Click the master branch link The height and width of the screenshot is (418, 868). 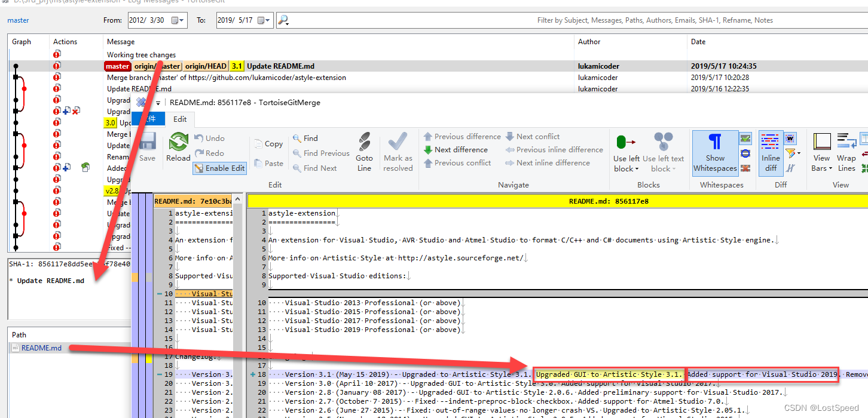click(18, 20)
